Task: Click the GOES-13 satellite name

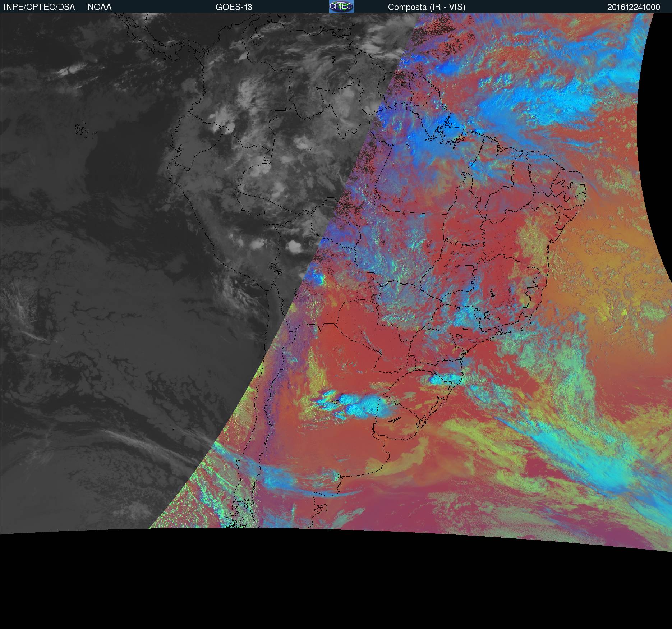Action: tap(234, 7)
